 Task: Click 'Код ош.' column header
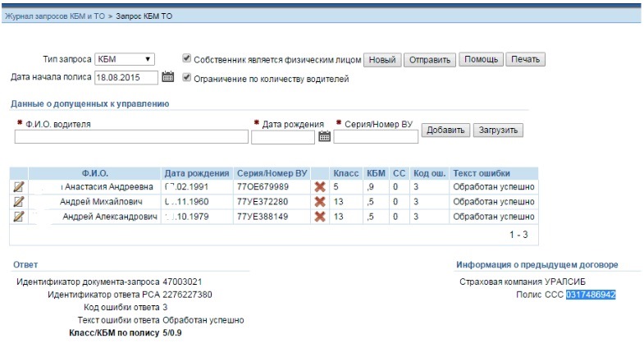point(430,173)
